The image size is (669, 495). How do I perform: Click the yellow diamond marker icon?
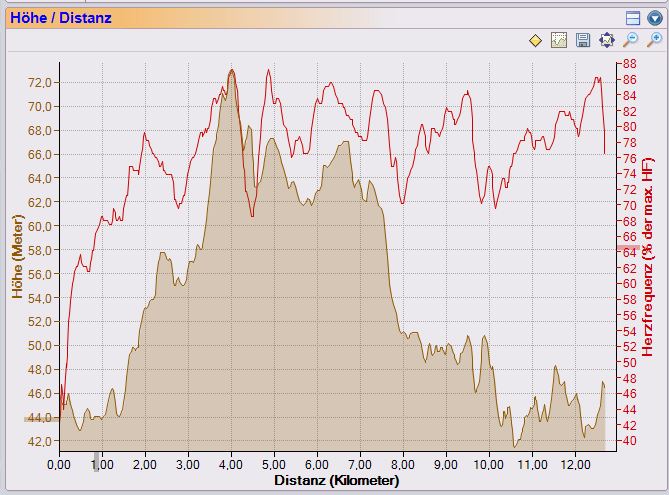535,40
